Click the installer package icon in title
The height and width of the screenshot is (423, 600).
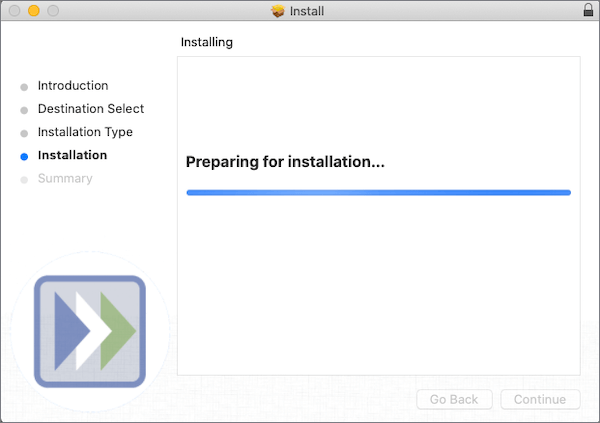(x=278, y=11)
